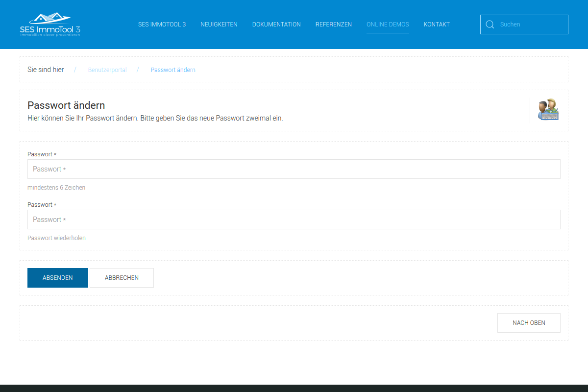Screen dimensions: 588x392
Task: Click the magnifying glass search icon
Action: pyautogui.click(x=490, y=24)
